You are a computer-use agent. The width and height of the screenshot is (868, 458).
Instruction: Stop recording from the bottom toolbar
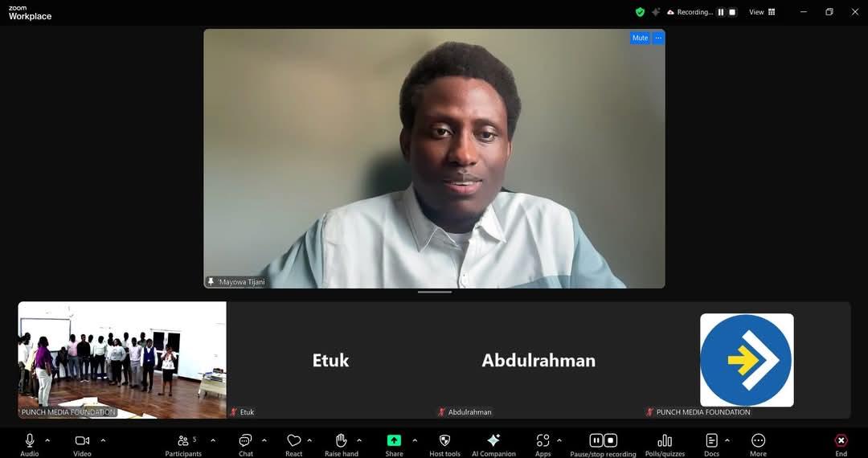(x=610, y=440)
